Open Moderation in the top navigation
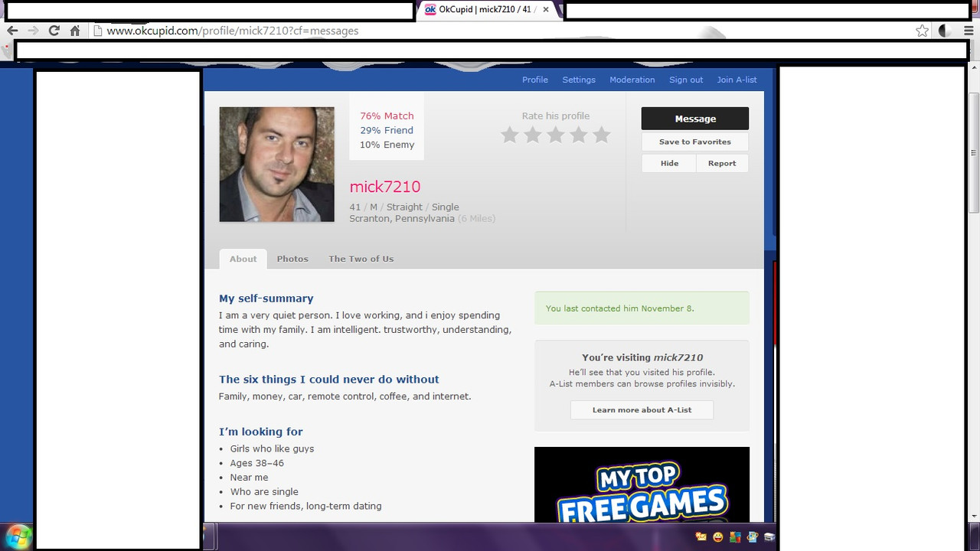Screen dimensions: 980x551 (x=632, y=80)
